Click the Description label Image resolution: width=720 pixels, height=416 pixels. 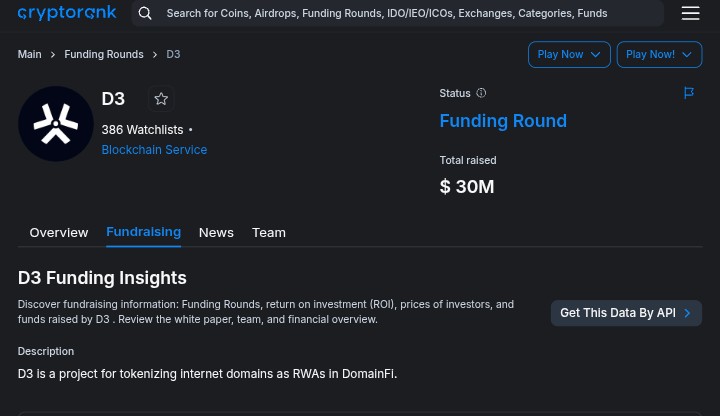coord(46,351)
